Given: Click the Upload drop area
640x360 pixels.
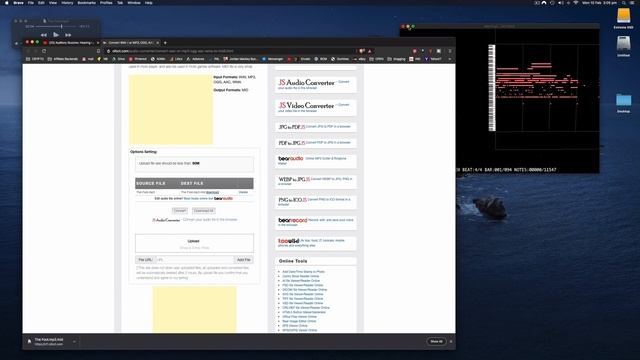Looking at the screenshot, I should (x=194, y=244).
